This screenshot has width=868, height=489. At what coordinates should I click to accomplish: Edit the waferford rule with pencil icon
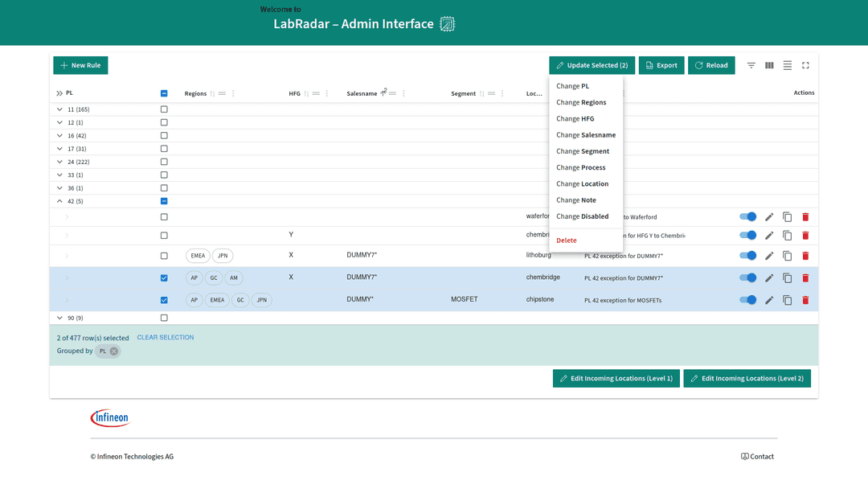coord(769,217)
